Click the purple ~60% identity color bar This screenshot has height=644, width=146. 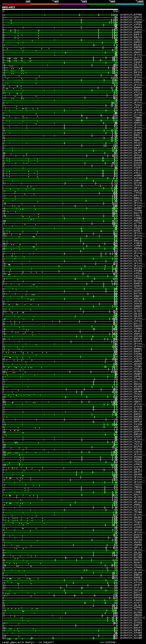click(x=73, y=4)
